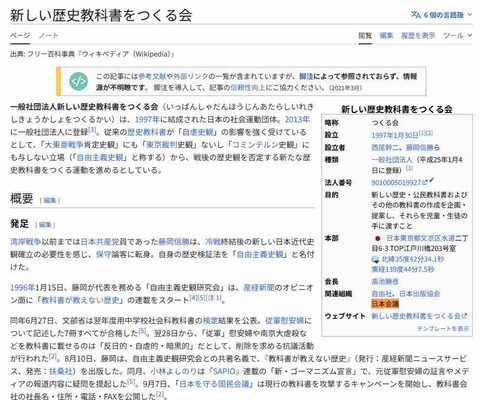Viewport: 480px width, 400px height.
Task: Click the highlighted 日本会議 link
Action: coord(385,304)
